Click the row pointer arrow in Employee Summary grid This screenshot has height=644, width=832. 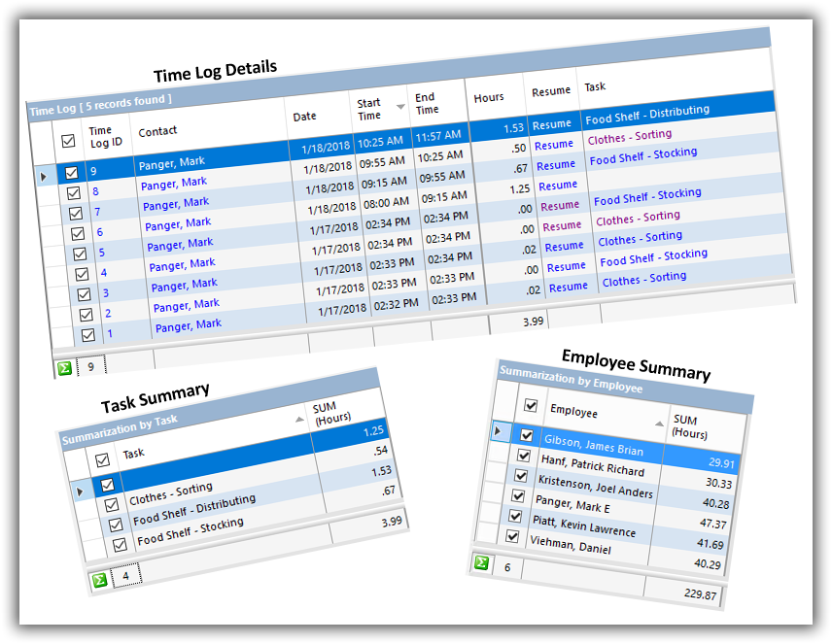500,430
